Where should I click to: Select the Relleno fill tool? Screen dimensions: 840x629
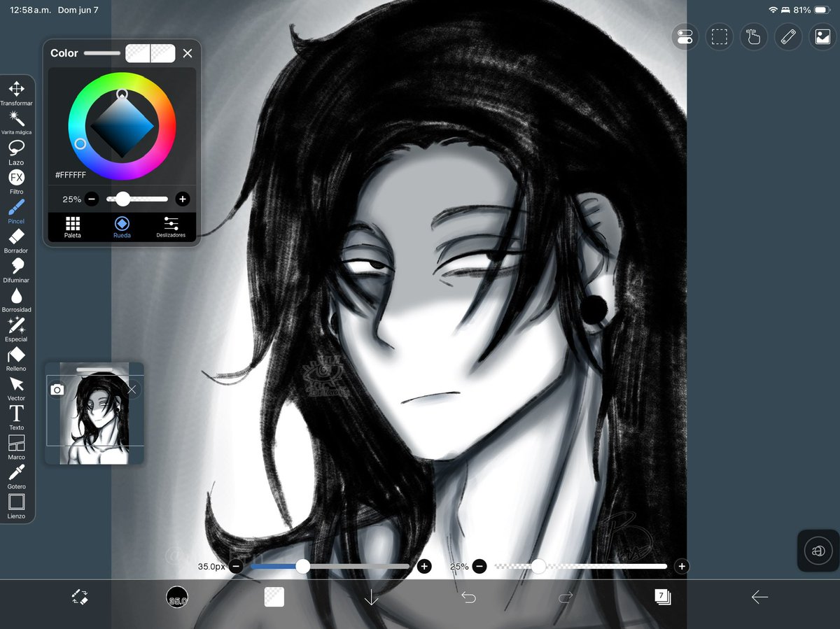[16, 359]
